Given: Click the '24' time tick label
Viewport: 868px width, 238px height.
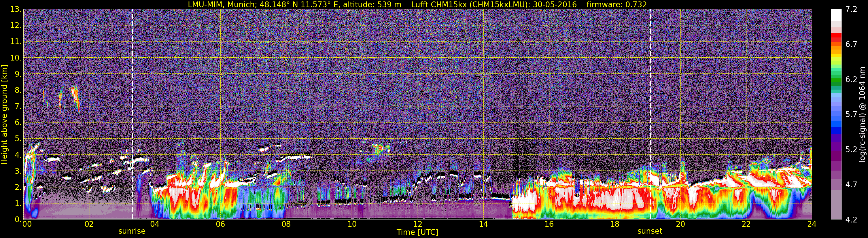Looking at the screenshot, I should tap(812, 224).
